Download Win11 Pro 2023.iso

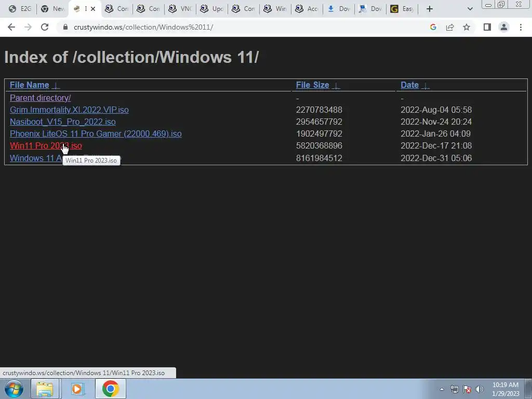[x=46, y=145]
